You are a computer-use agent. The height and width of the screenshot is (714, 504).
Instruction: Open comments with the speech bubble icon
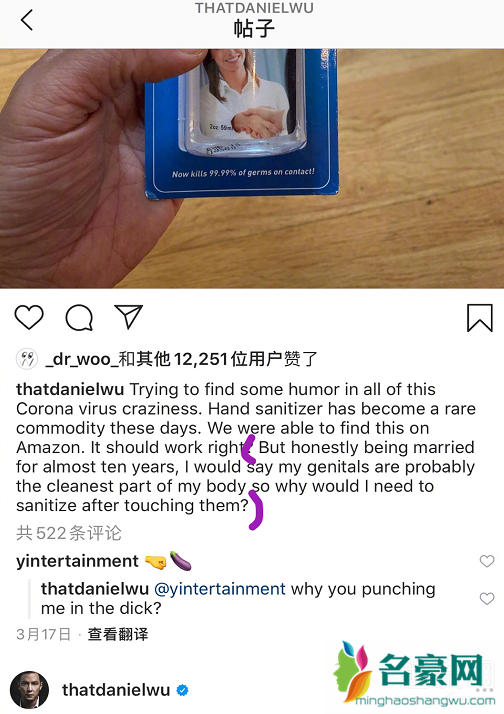(x=79, y=317)
